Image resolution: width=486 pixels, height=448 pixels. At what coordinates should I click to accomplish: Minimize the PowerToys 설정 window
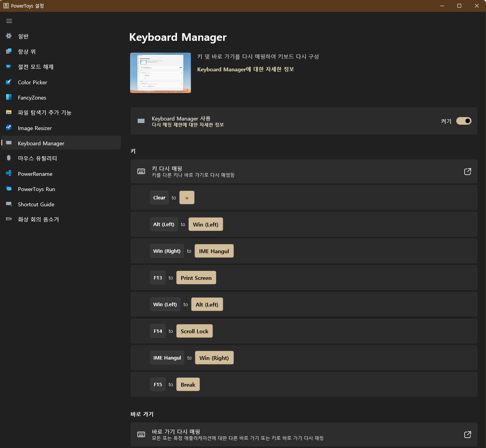pos(442,6)
